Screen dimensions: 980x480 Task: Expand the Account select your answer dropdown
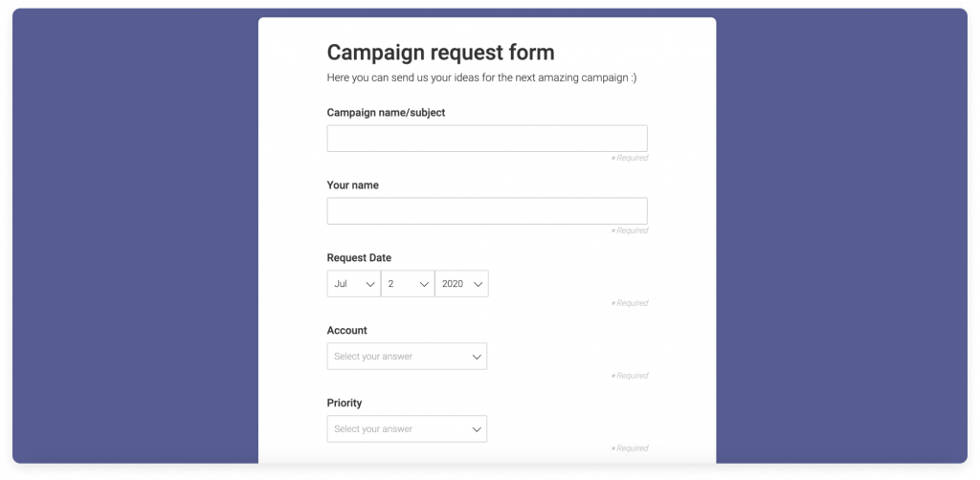[x=407, y=357]
